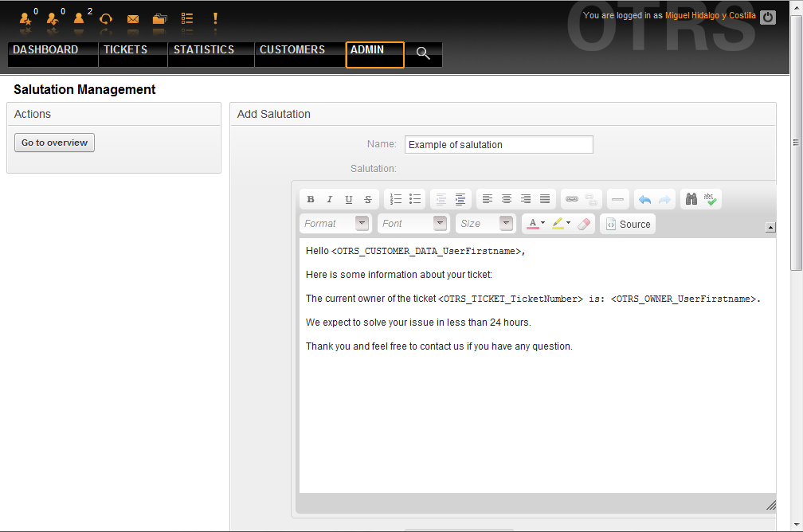Expand the Size dropdown

pos(486,224)
